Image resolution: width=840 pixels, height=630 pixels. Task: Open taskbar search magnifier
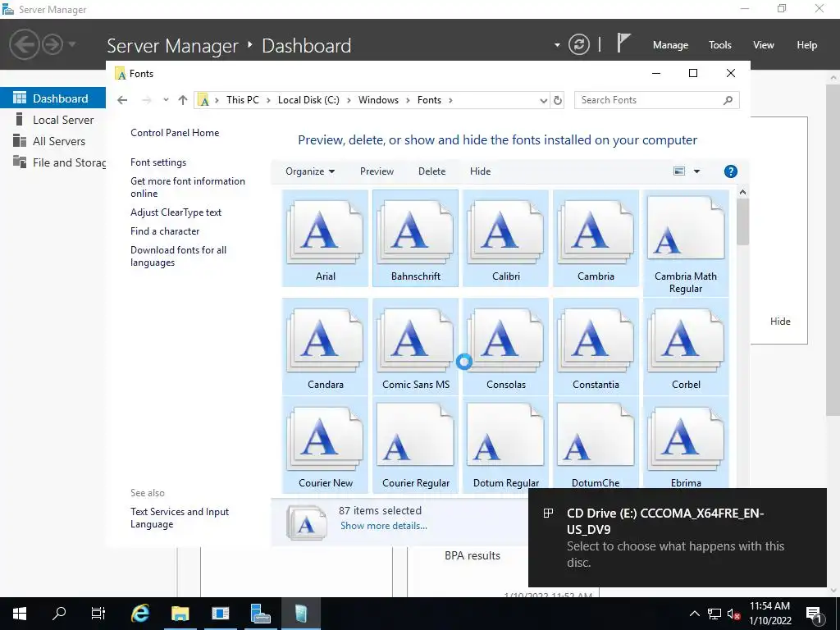click(x=59, y=614)
